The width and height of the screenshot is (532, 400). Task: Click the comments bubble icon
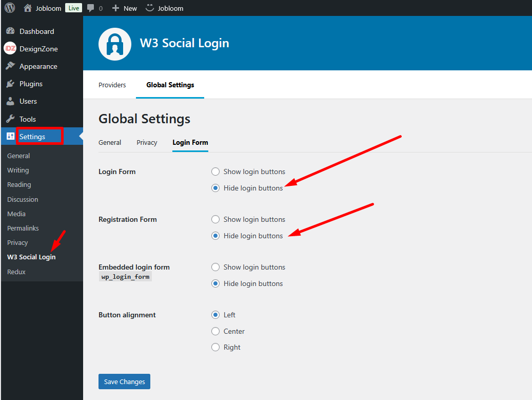91,8
